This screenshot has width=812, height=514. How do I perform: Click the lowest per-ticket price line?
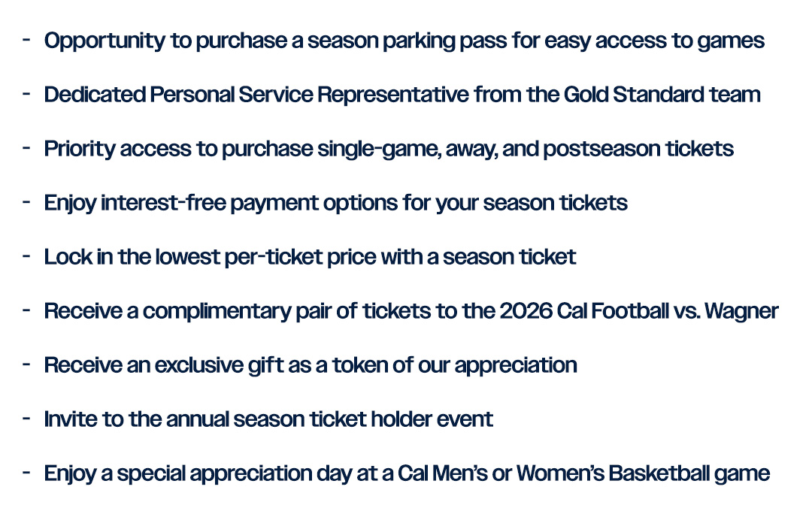pos(310,257)
